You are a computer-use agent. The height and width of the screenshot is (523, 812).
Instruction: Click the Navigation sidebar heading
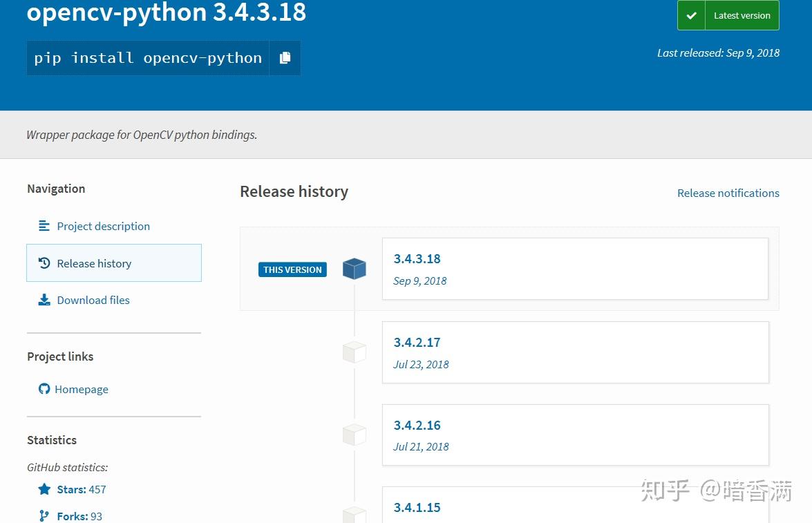[x=56, y=189]
